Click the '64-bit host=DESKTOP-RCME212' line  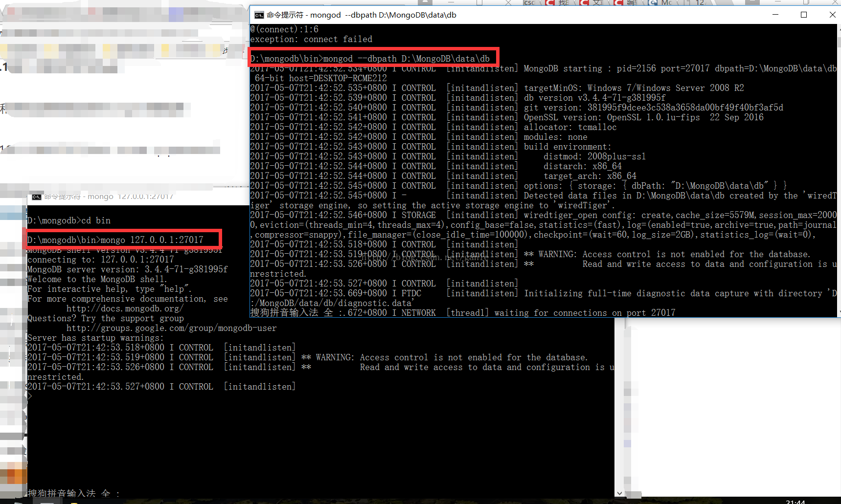(x=321, y=78)
